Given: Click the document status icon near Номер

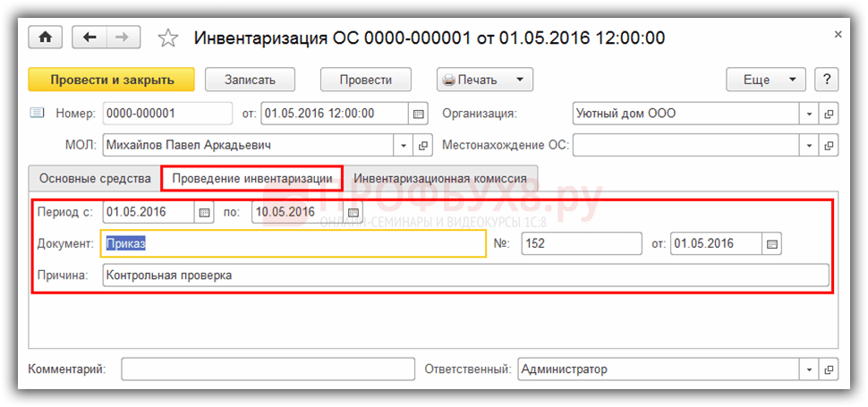Looking at the screenshot, I should (x=37, y=114).
